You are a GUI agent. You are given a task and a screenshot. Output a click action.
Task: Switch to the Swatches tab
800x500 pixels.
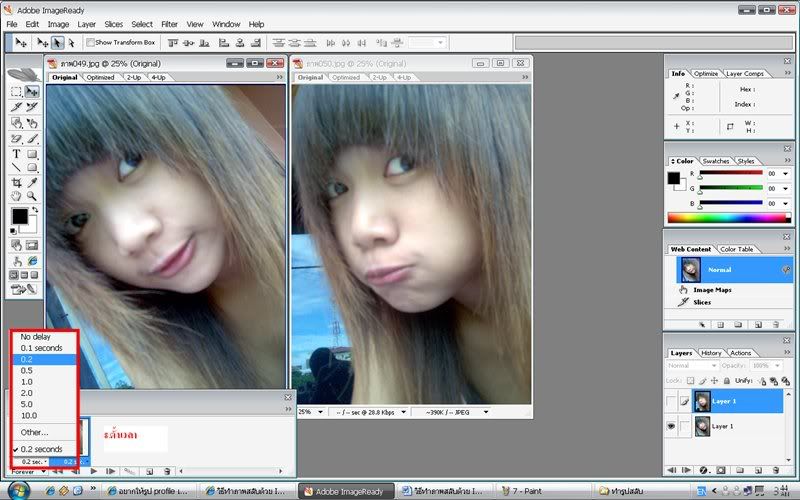point(716,161)
